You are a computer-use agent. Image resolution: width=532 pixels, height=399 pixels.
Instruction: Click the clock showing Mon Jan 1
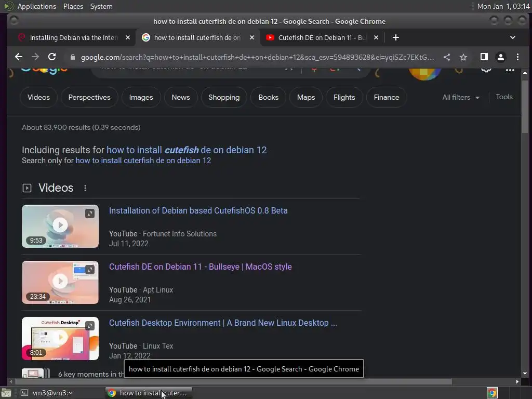click(503, 6)
